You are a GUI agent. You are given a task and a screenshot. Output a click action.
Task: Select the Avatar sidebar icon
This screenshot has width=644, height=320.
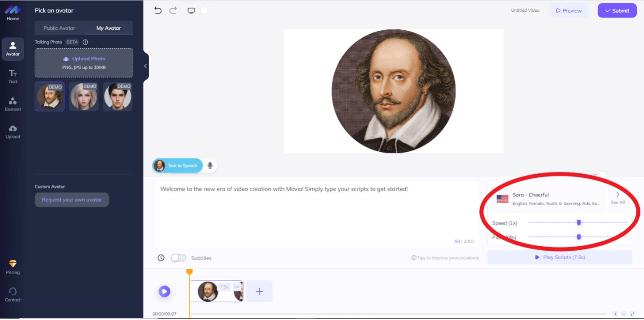pos(13,49)
